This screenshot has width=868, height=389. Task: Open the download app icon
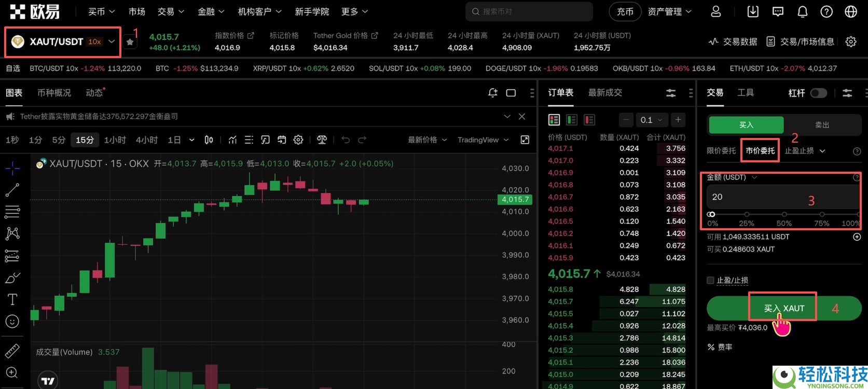(x=753, y=11)
